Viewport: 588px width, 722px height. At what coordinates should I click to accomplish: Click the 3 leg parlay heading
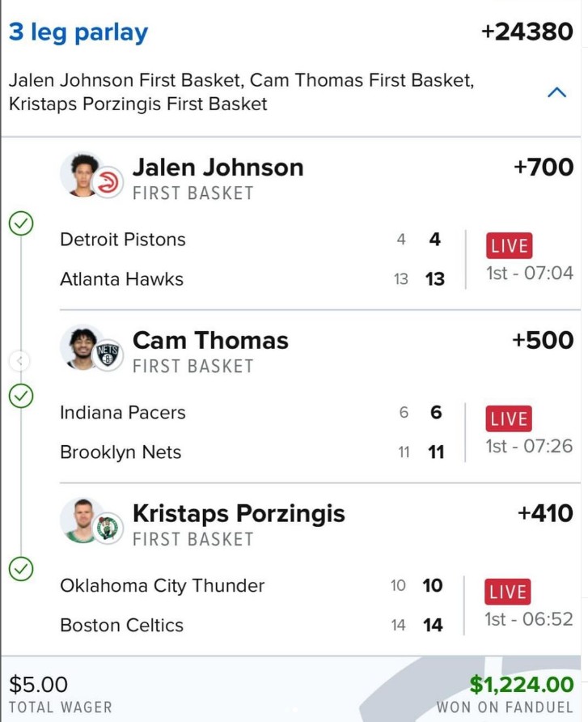(78, 32)
